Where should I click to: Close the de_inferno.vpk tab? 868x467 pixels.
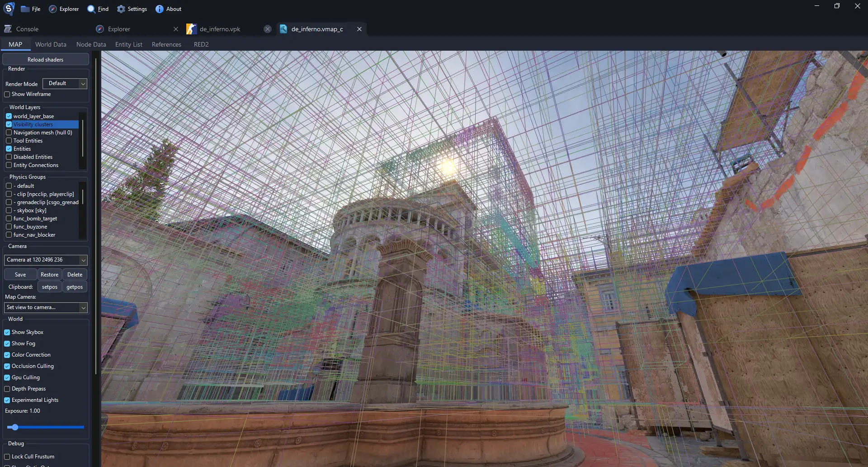pyautogui.click(x=268, y=29)
